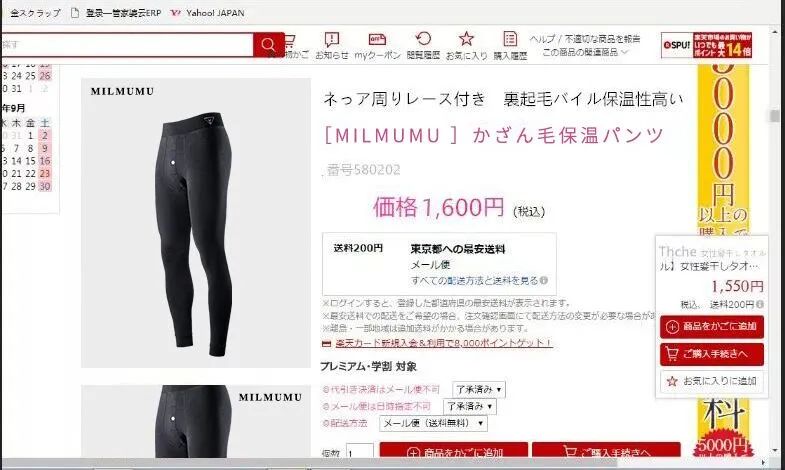The width and height of the screenshot is (785, 470).
Task: Click the red search magnifier button
Action: (x=268, y=45)
